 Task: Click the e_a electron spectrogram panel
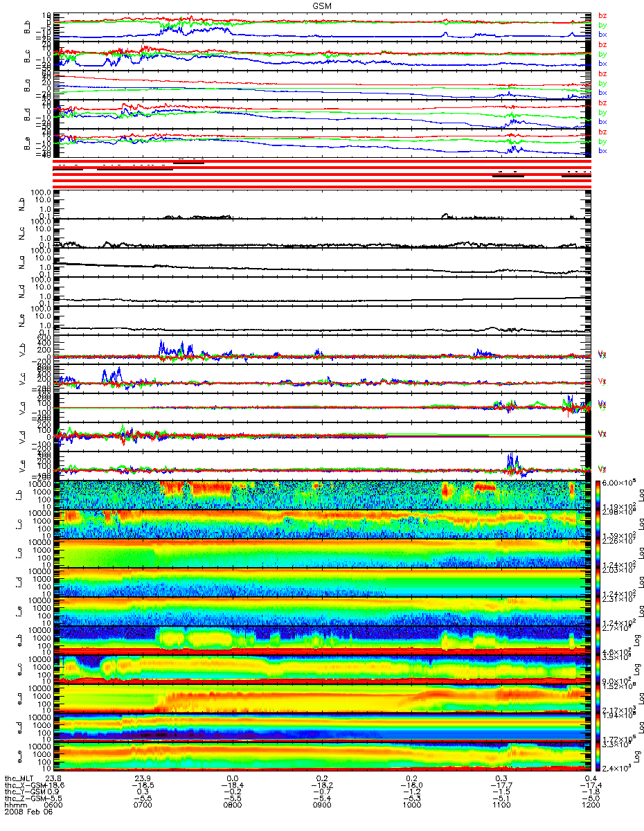(321, 699)
